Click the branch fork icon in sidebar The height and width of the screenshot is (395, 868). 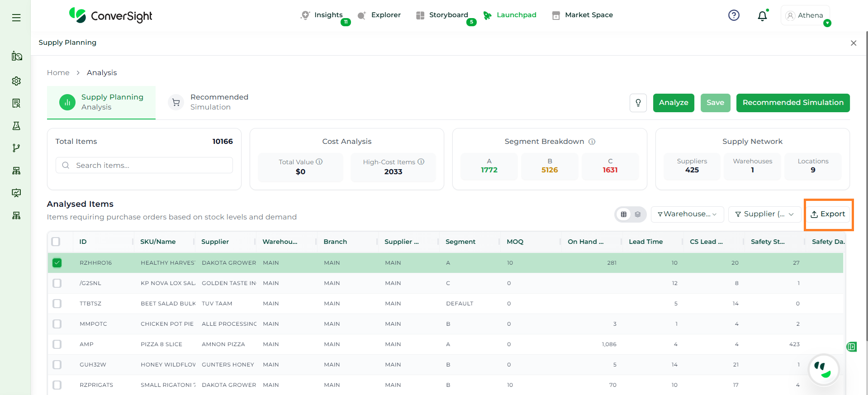(x=16, y=148)
